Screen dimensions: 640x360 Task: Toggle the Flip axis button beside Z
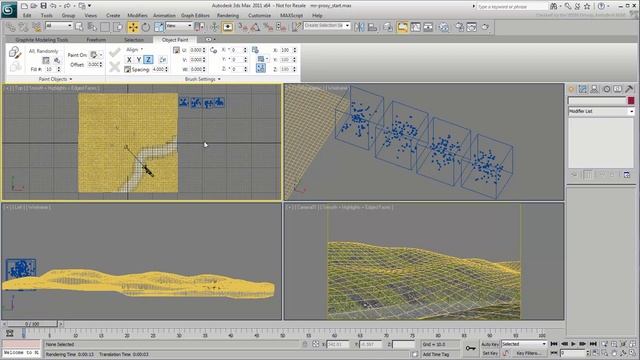tap(162, 60)
